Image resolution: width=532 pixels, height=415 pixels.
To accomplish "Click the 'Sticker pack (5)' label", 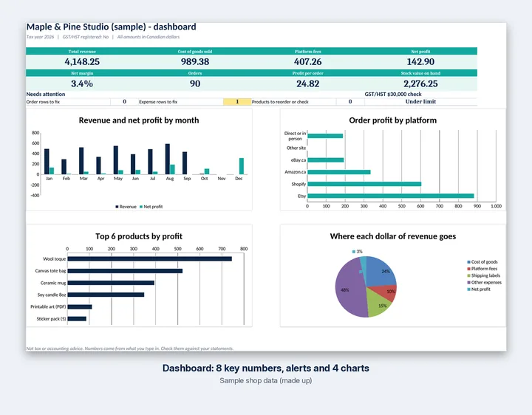I will tap(51, 319).
